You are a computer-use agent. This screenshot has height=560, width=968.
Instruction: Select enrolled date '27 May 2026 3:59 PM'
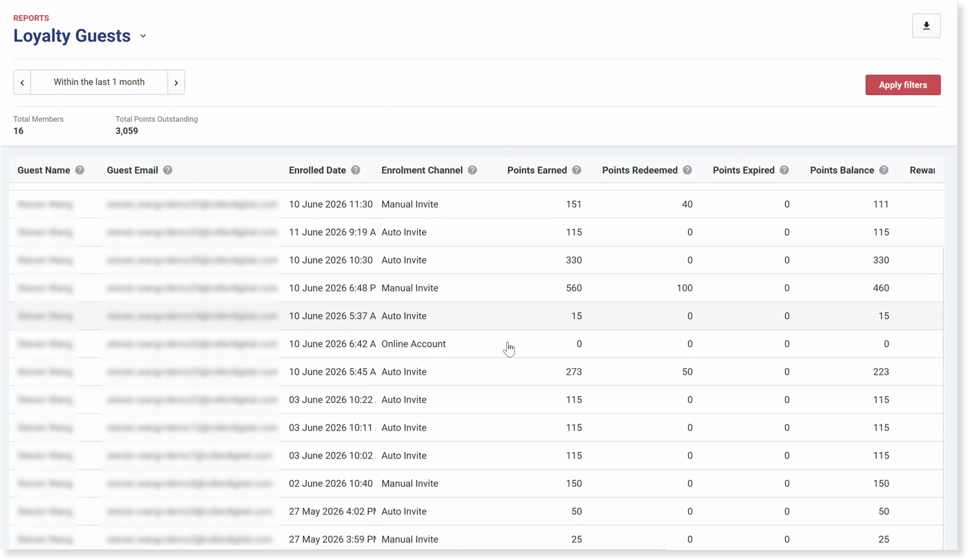[332, 539]
